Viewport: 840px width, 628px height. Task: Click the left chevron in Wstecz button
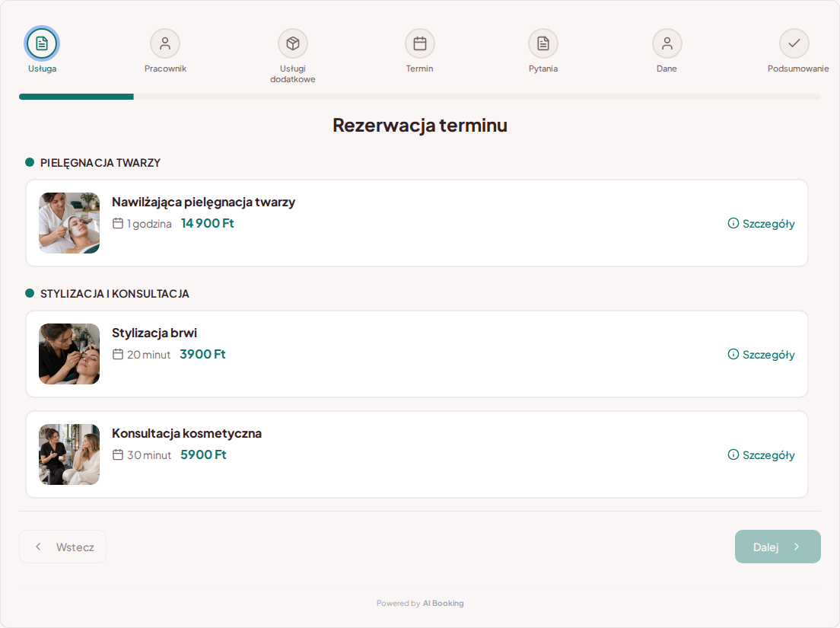tap(38, 547)
